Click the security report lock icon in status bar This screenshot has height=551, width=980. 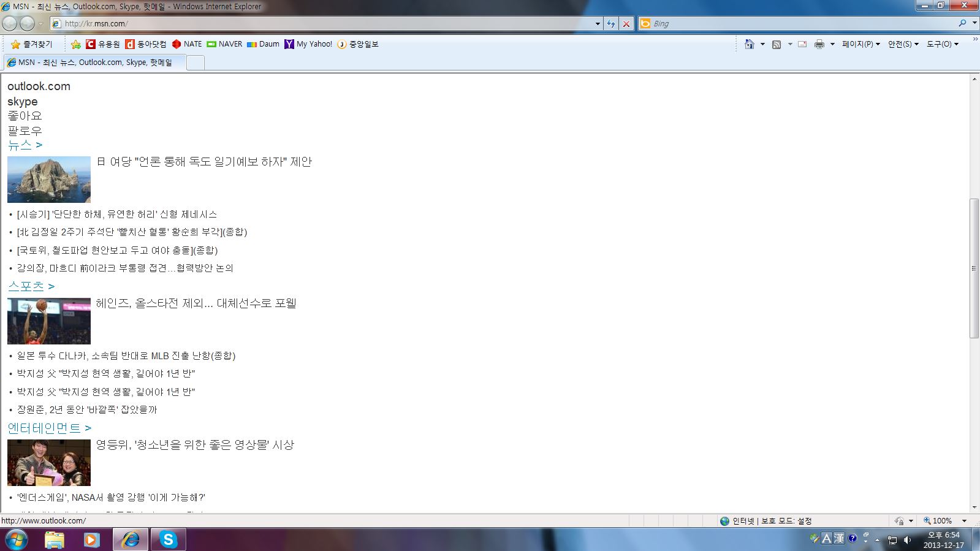coord(899,521)
